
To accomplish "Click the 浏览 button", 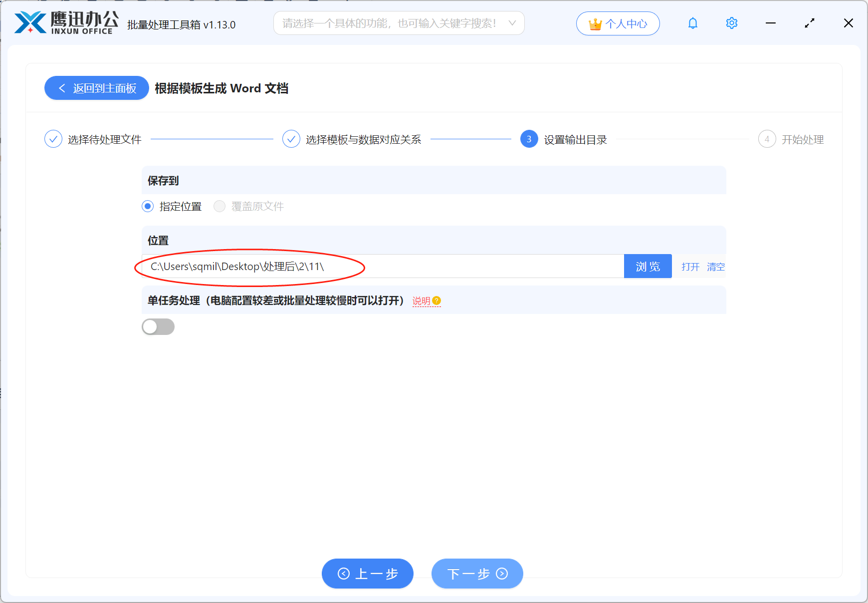I will pyautogui.click(x=648, y=266).
